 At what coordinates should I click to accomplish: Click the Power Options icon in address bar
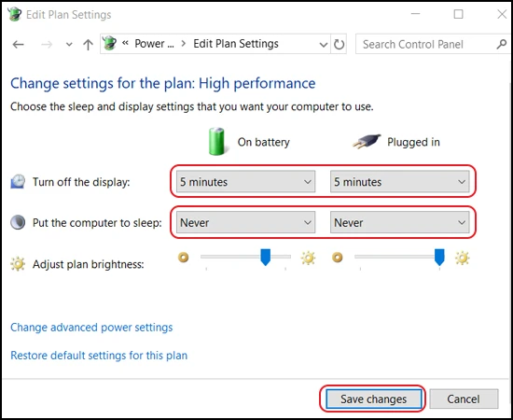coord(109,43)
